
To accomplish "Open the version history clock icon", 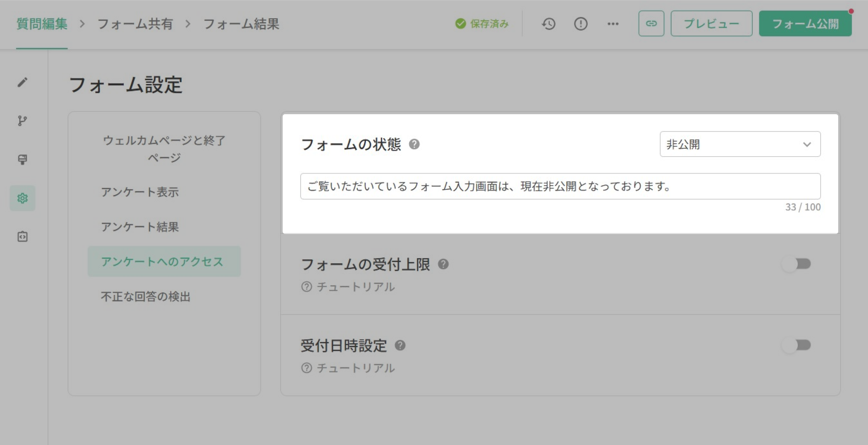I will [x=549, y=24].
